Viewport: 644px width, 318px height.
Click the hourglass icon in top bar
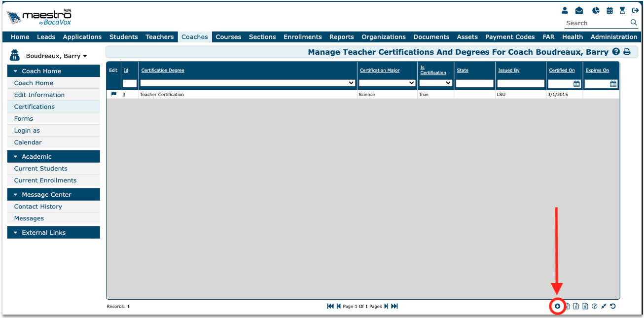click(x=622, y=10)
